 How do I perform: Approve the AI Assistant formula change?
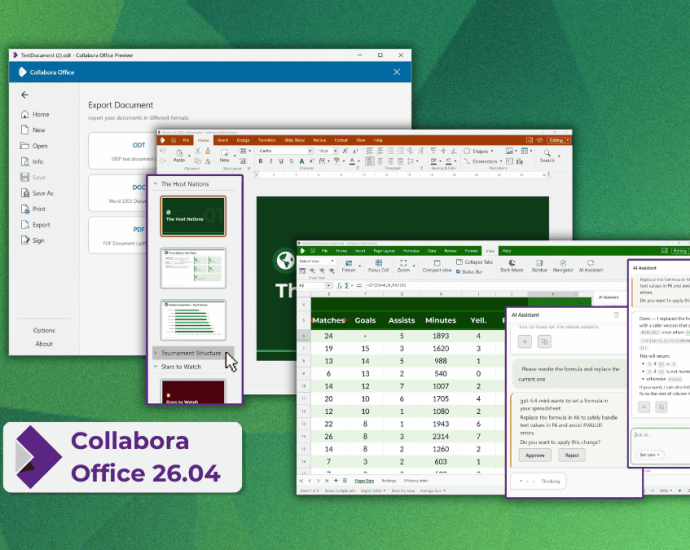[x=535, y=455]
